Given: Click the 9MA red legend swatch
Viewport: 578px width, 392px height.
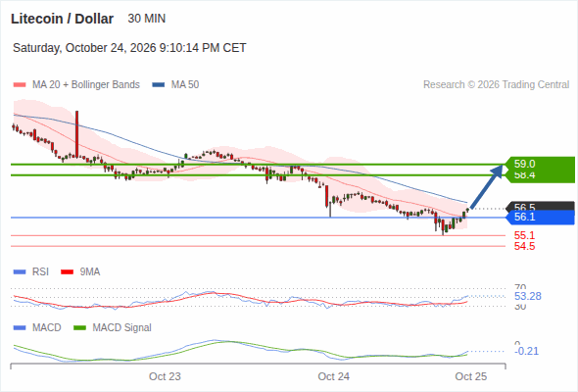Looking at the screenshot, I should (67, 272).
